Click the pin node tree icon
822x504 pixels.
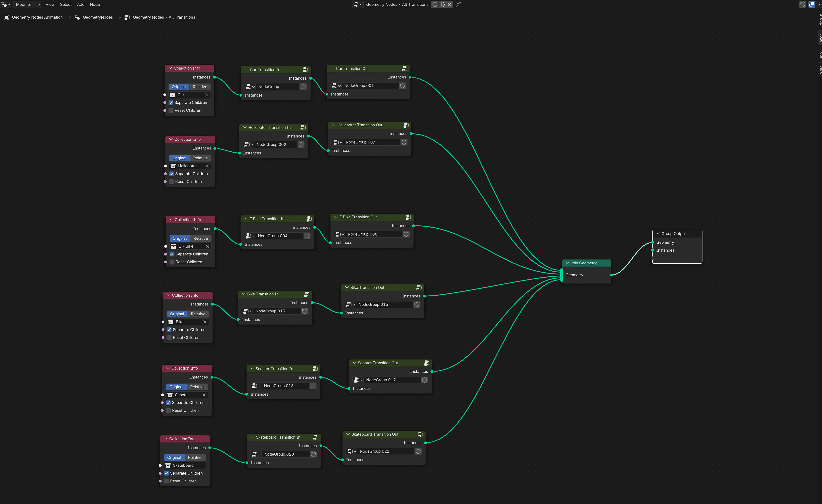[459, 4]
